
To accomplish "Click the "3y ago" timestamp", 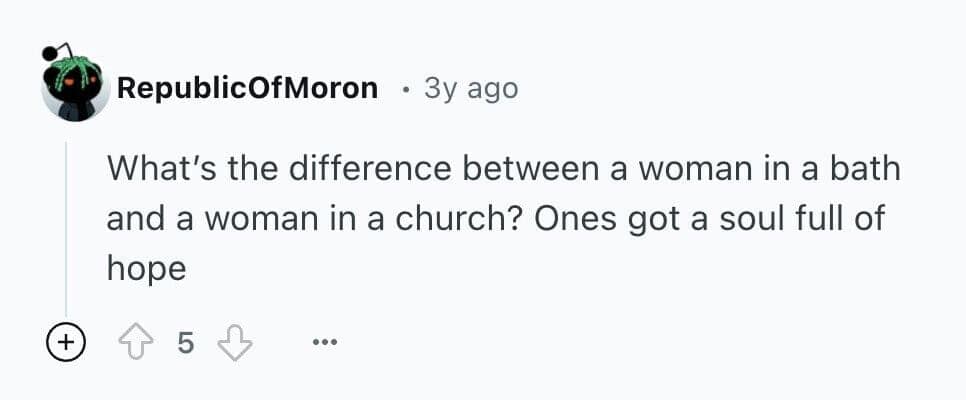I will [x=471, y=88].
